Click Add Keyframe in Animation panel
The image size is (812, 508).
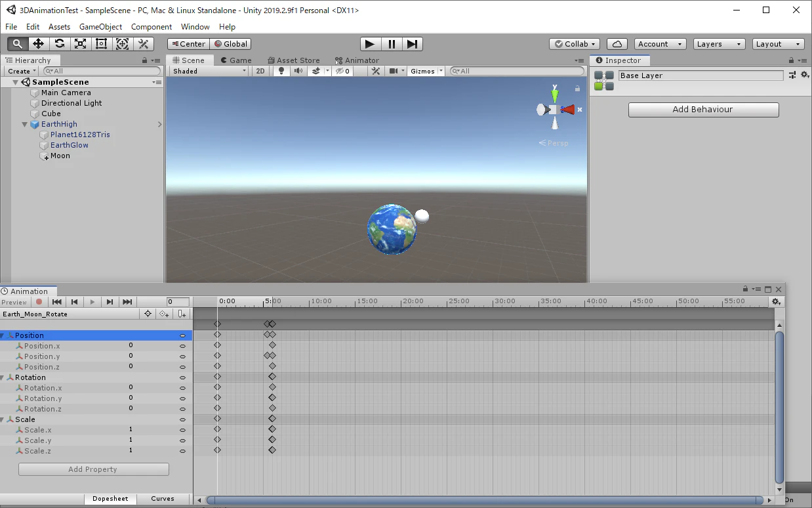(x=164, y=314)
